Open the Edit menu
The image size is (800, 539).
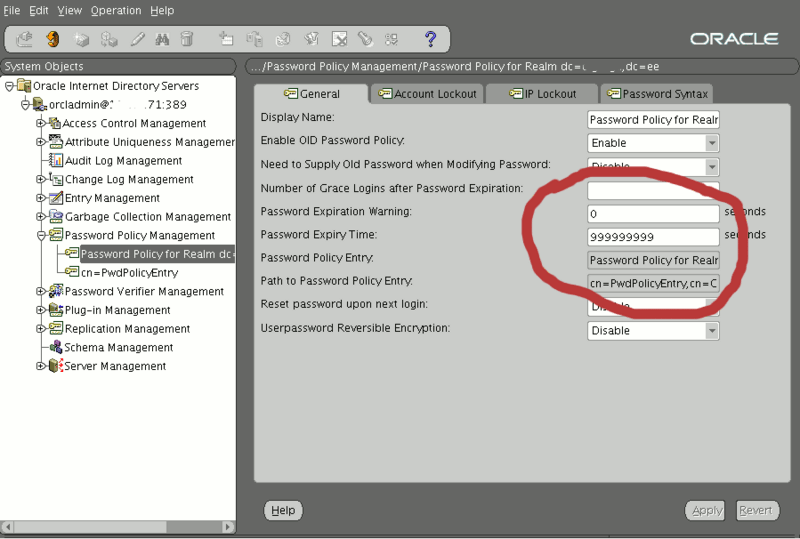tap(38, 10)
